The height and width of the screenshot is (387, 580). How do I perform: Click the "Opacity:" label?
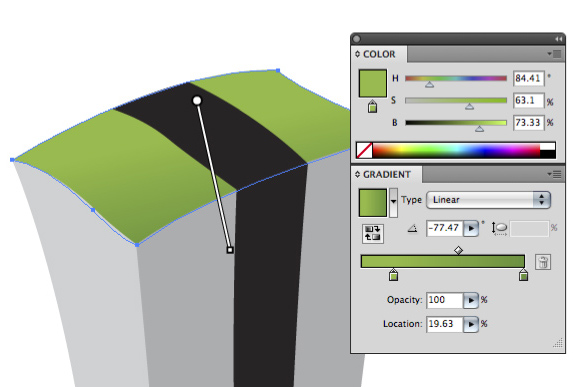pyautogui.click(x=404, y=300)
